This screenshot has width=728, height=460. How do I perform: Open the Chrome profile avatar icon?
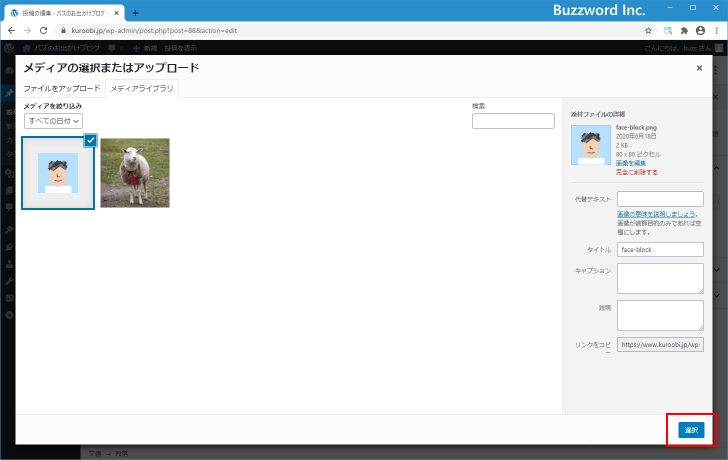(700, 31)
